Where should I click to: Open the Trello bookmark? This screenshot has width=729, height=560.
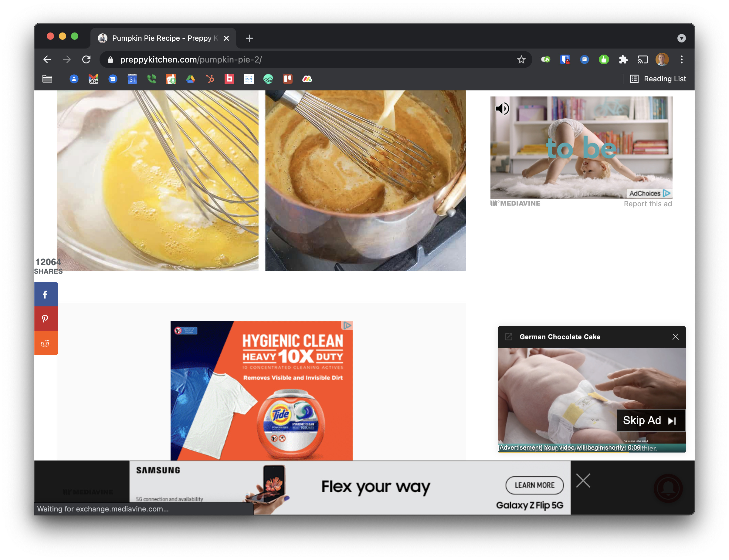(x=287, y=79)
